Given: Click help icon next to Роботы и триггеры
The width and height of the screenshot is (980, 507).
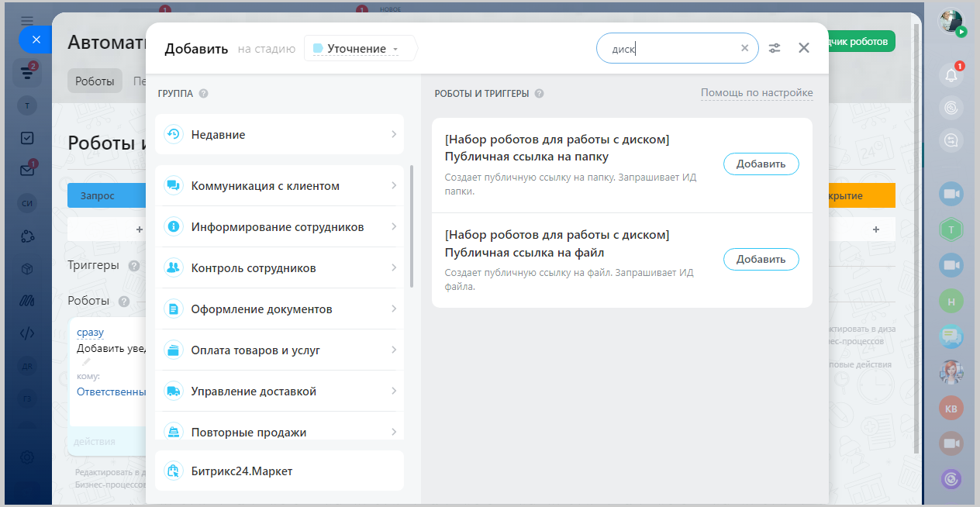Looking at the screenshot, I should [539, 94].
